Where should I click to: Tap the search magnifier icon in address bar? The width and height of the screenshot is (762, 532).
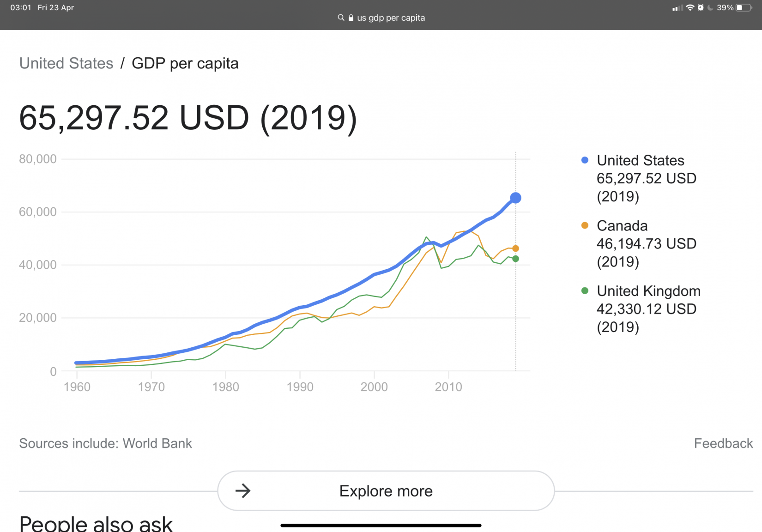341,18
